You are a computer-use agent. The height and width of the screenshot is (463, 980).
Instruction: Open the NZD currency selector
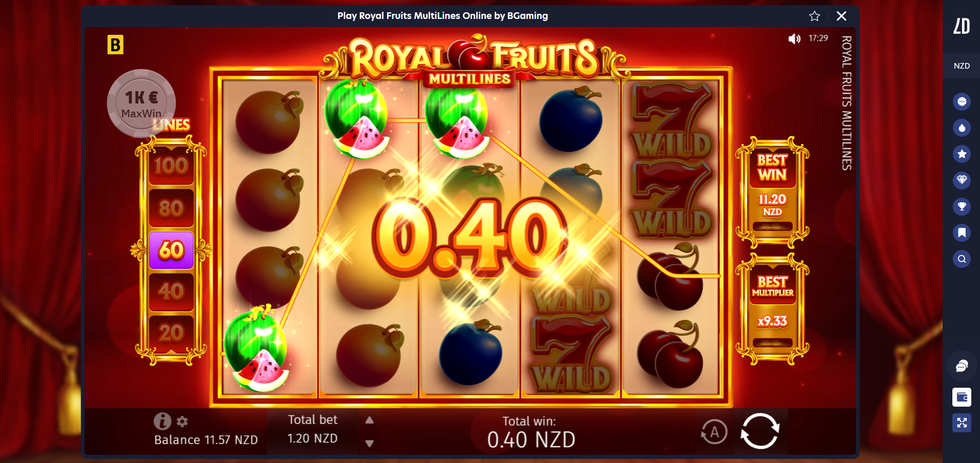[x=962, y=66]
